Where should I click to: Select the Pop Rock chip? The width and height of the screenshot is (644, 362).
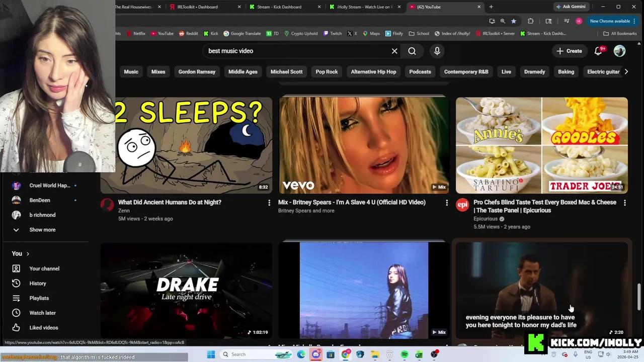click(327, 71)
